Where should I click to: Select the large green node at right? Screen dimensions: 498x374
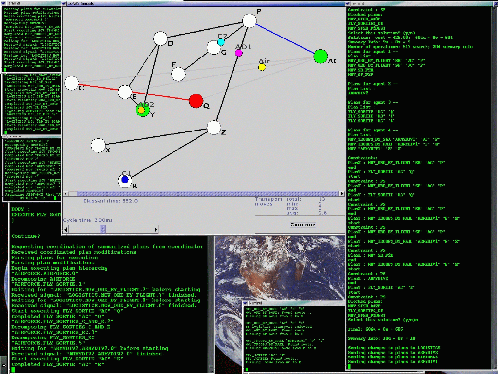[321, 56]
